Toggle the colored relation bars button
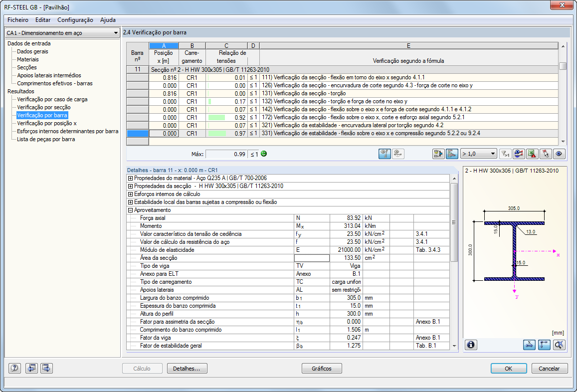The image size is (577, 392). 452,154
